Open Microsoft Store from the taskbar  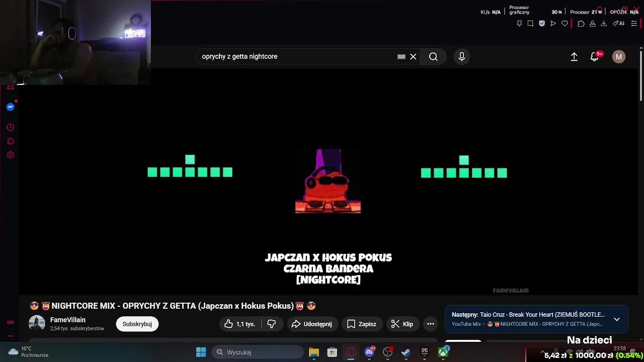332,352
